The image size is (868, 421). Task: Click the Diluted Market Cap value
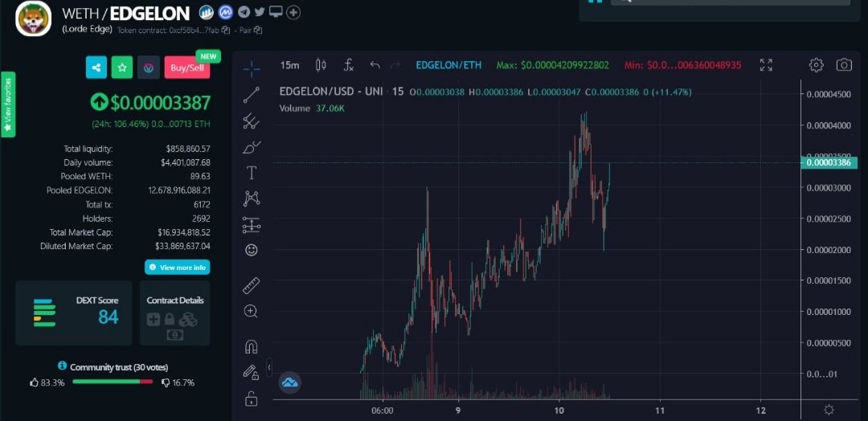tap(182, 246)
